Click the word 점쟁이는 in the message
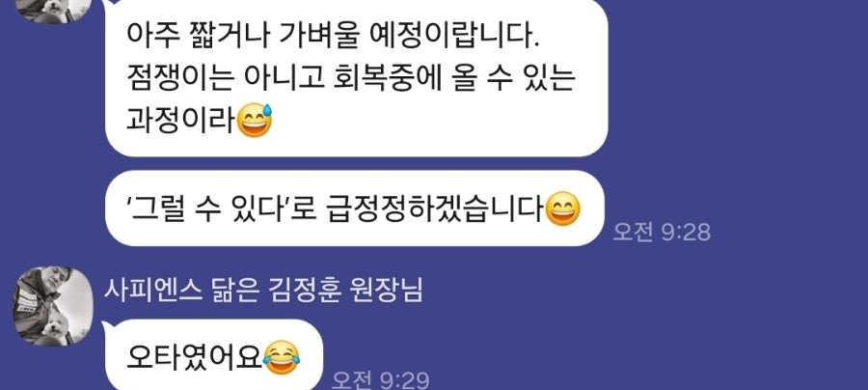Image resolution: width=868 pixels, height=390 pixels. [x=181, y=79]
